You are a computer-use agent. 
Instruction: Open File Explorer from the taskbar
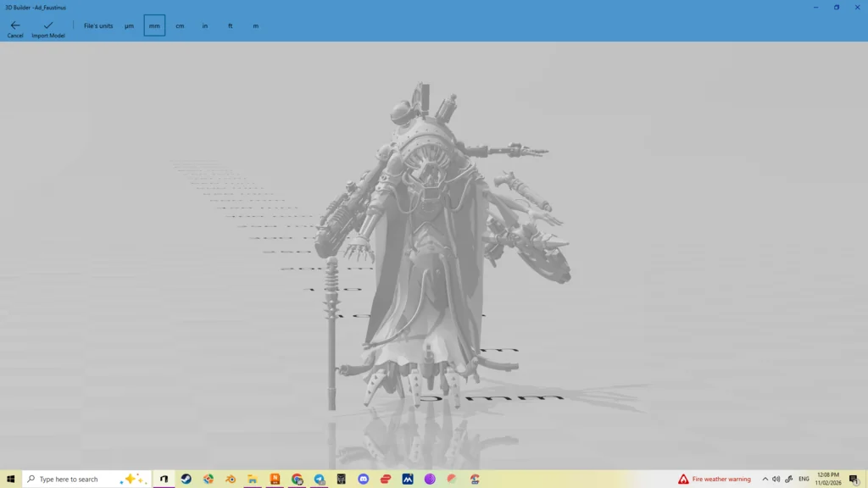(253, 479)
